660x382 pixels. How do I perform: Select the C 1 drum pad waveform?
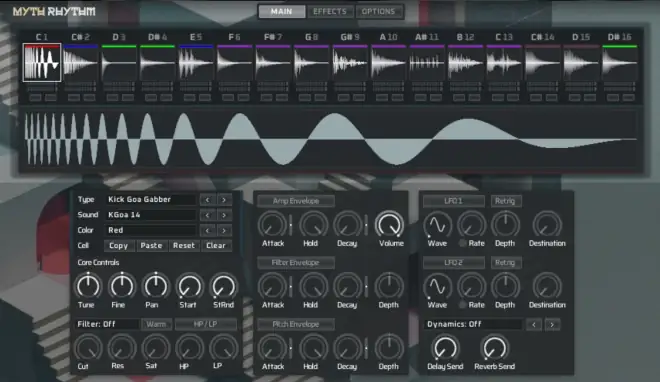click(x=42, y=63)
